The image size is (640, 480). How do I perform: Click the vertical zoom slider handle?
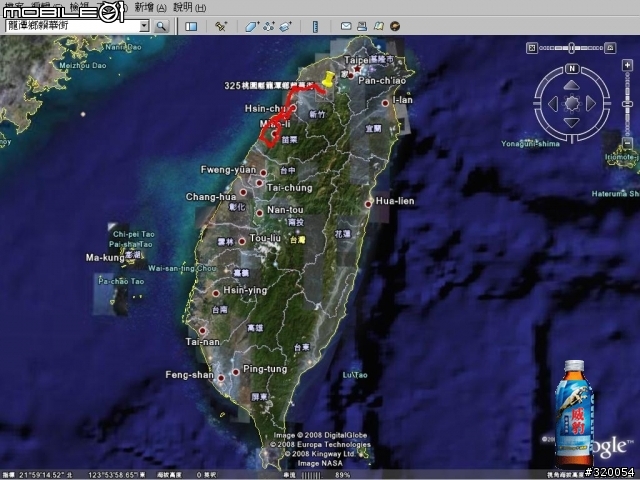627,104
